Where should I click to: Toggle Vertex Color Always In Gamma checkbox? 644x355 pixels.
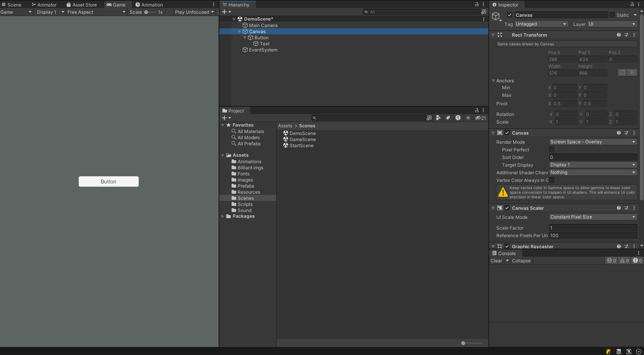tap(552, 180)
